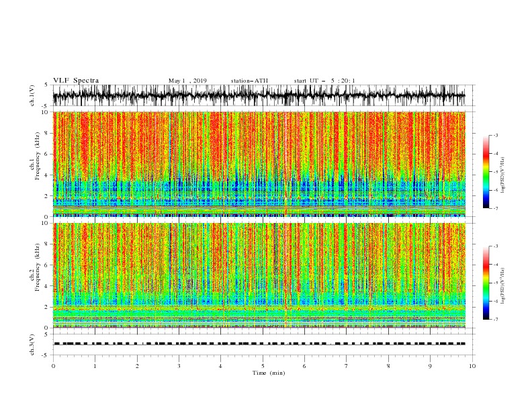Image resolution: width=532 pixels, height=411 pixels.
Task: Click the date text "May 1 , 2019"
Action: (x=187, y=81)
